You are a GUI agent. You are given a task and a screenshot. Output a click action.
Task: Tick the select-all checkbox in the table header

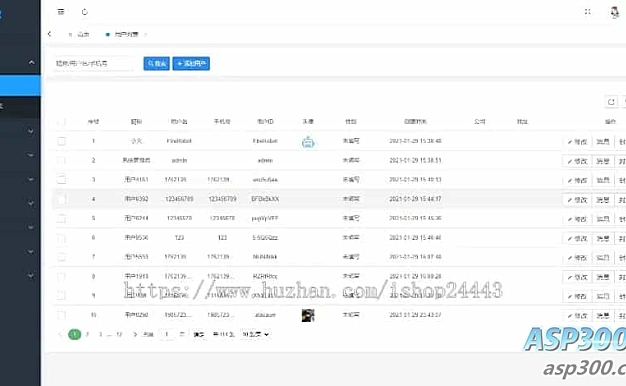pos(61,121)
